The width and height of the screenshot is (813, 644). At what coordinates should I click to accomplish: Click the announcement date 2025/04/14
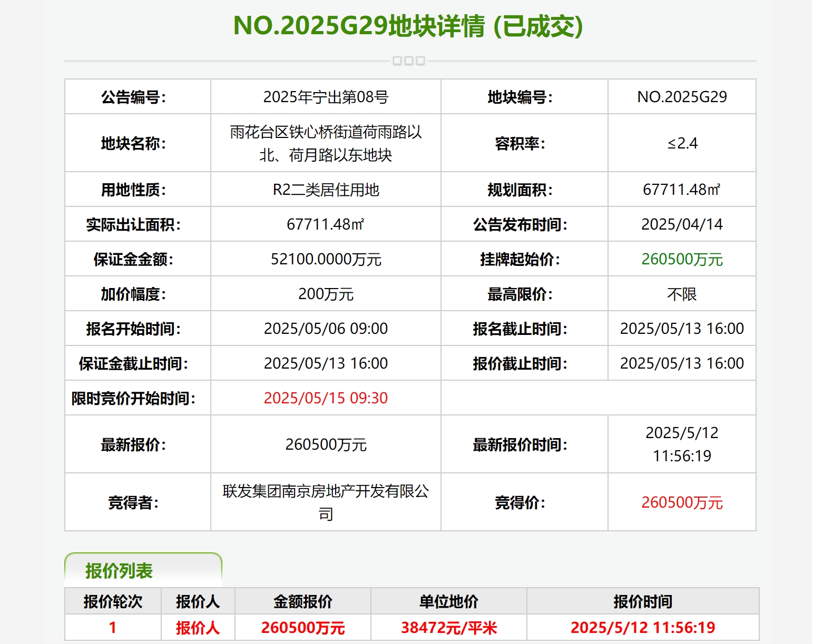(682, 224)
